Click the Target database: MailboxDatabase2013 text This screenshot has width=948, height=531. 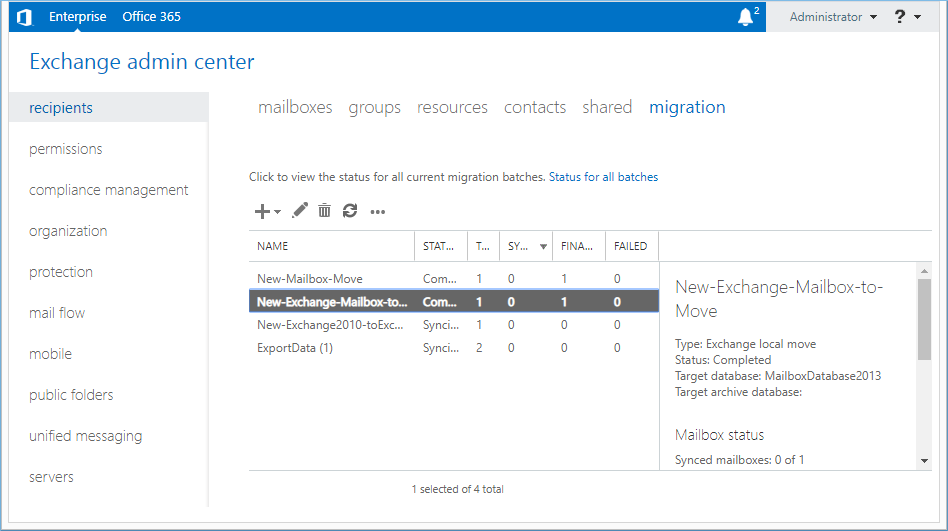tap(778, 376)
